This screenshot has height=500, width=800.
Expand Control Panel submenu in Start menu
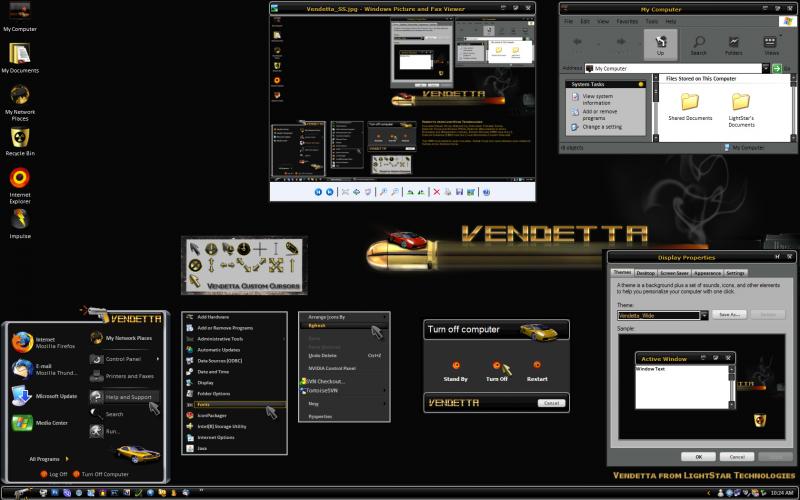pyautogui.click(x=124, y=359)
